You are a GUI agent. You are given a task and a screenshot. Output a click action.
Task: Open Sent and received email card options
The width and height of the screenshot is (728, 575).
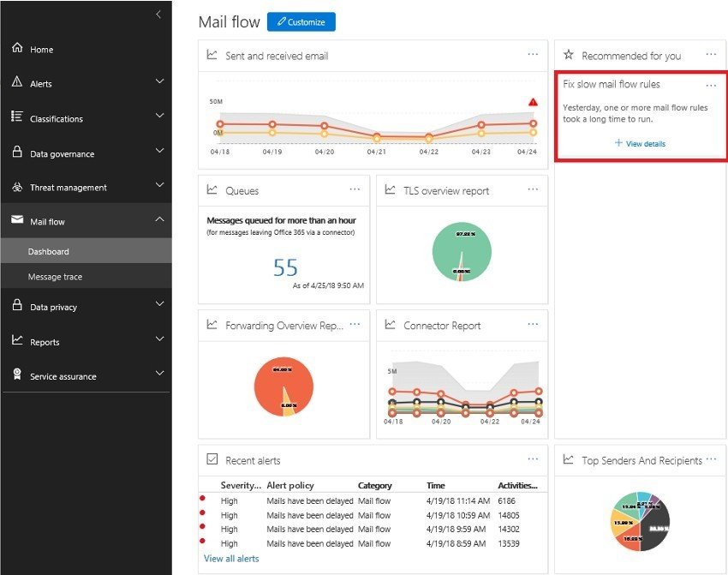(533, 54)
